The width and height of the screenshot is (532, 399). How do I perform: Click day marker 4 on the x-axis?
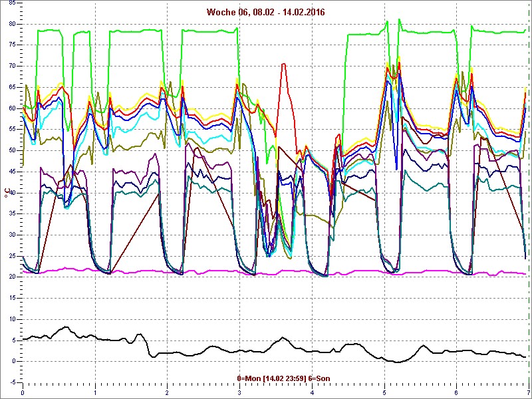point(312,392)
